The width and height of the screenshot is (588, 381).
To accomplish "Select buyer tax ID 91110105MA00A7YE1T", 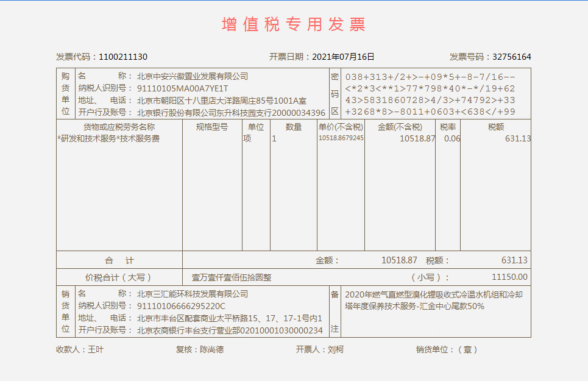I will coord(182,88).
